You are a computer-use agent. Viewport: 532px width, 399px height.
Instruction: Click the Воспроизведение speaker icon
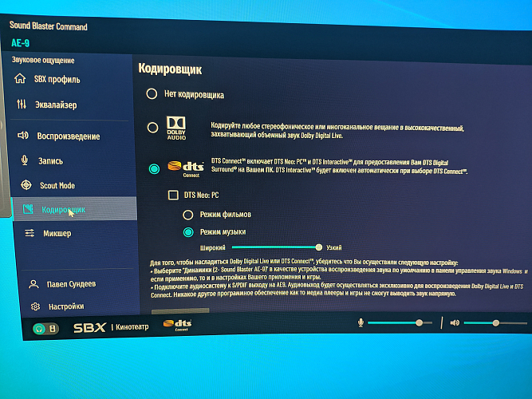[22, 136]
